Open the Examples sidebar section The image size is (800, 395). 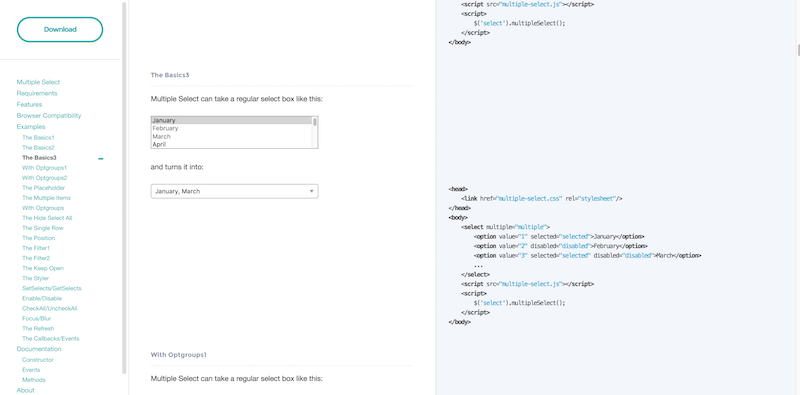(31, 127)
